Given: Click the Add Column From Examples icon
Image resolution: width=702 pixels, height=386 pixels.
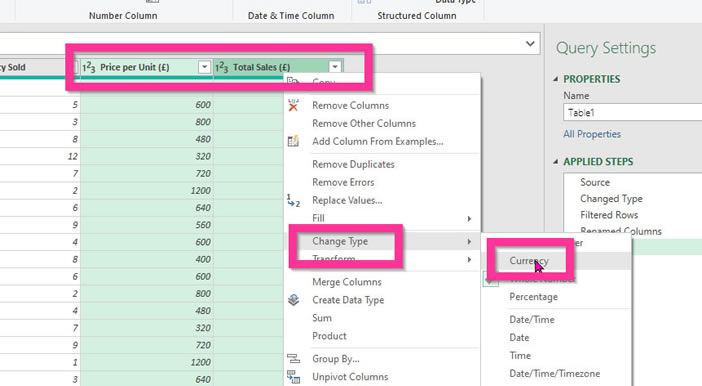Looking at the screenshot, I should pos(293,142).
